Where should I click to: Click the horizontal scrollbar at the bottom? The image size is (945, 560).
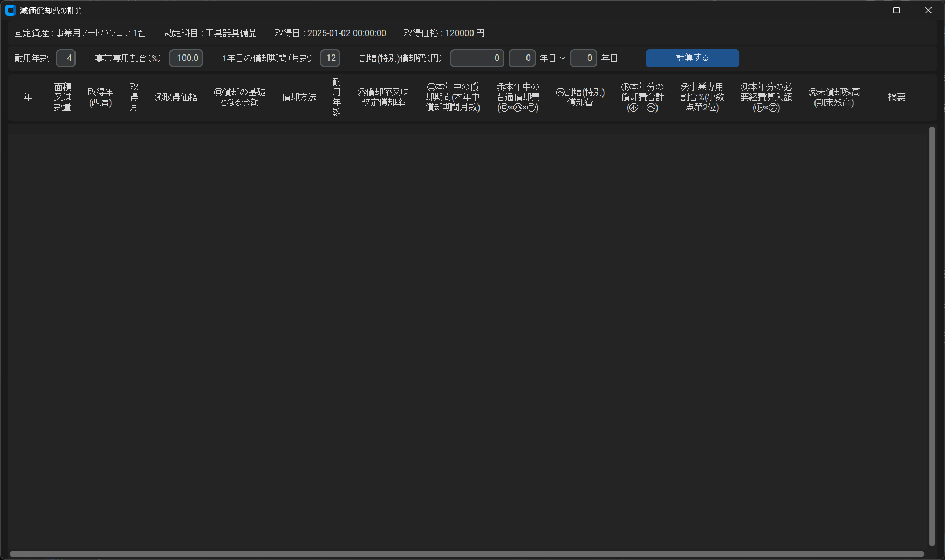pos(467,554)
